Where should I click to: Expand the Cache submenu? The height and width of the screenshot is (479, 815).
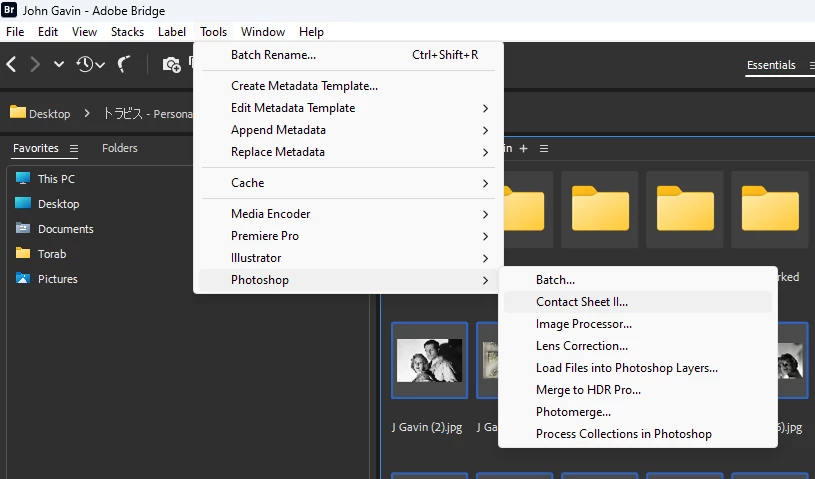[348, 183]
